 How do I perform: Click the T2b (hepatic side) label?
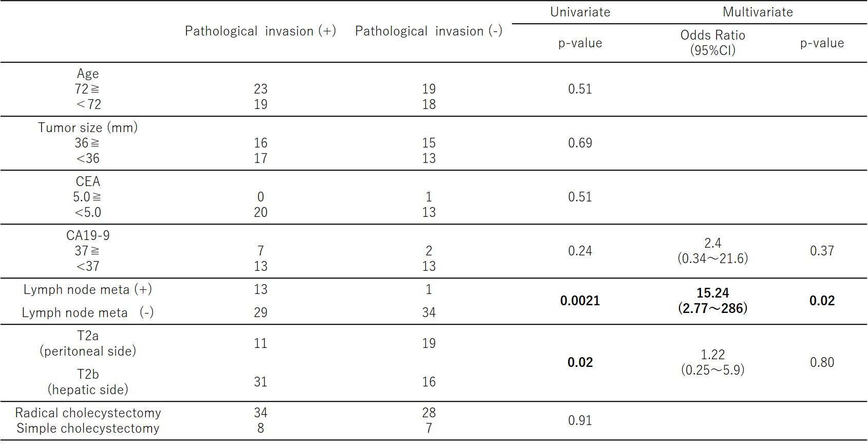coord(88,382)
